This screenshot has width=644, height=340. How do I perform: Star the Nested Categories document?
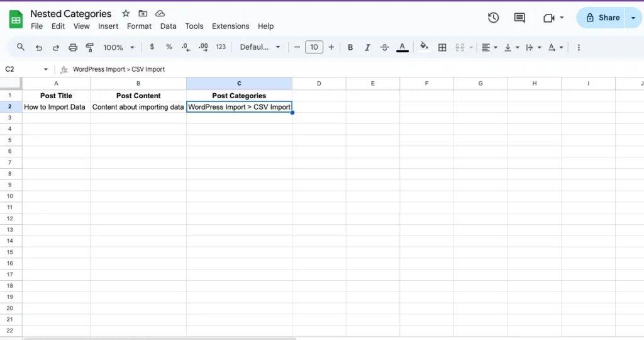126,13
